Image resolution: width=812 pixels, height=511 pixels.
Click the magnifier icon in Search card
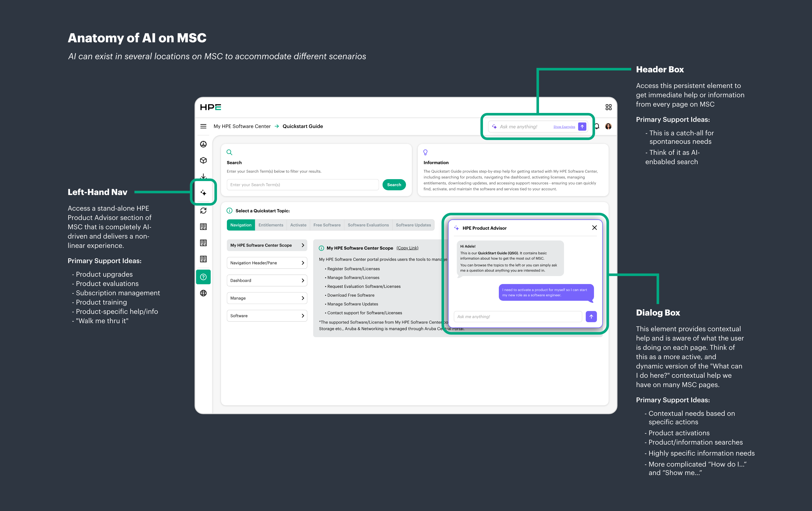tap(229, 152)
